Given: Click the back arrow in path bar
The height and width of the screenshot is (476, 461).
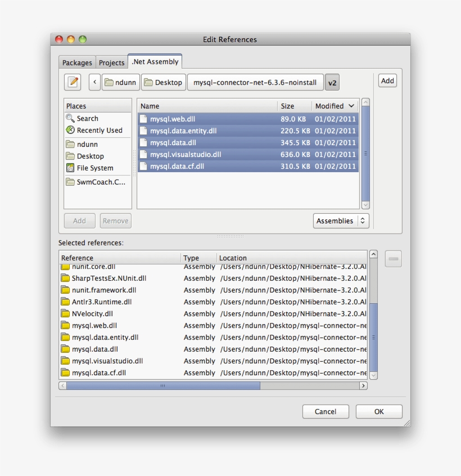Looking at the screenshot, I should 94,82.
